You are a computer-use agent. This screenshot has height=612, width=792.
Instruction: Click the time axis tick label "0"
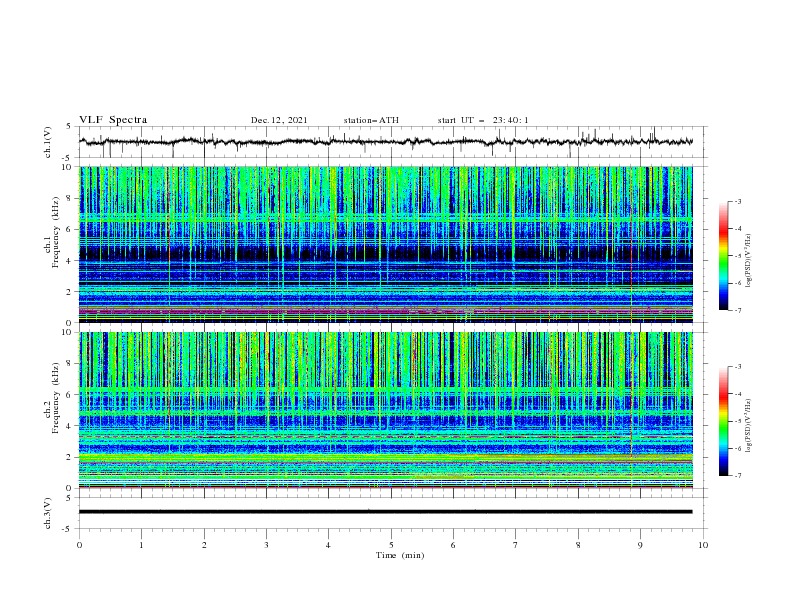click(x=79, y=545)
